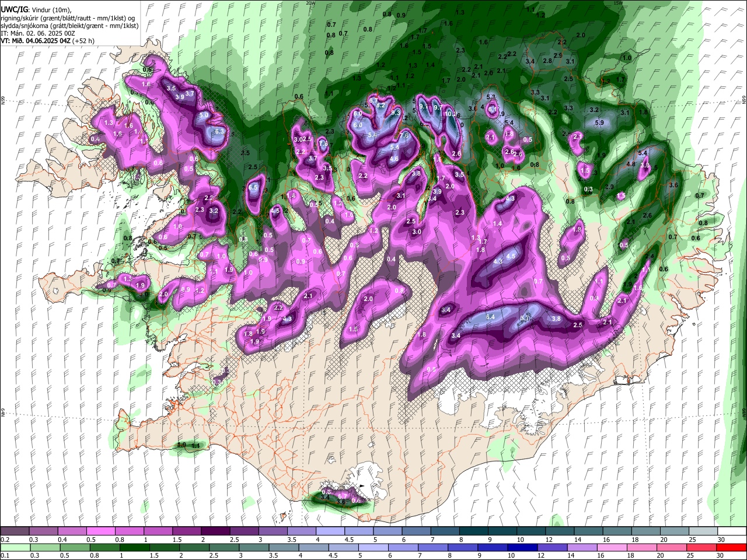Click the '4.8' precipitation value on the map
Screen dimensions: 747x560
631,164
